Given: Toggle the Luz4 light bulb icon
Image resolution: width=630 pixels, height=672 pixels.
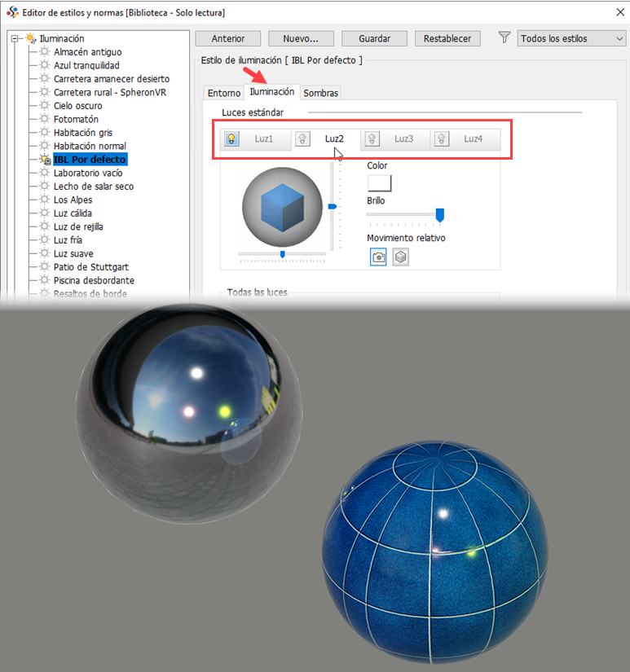Looking at the screenshot, I should pos(441,138).
